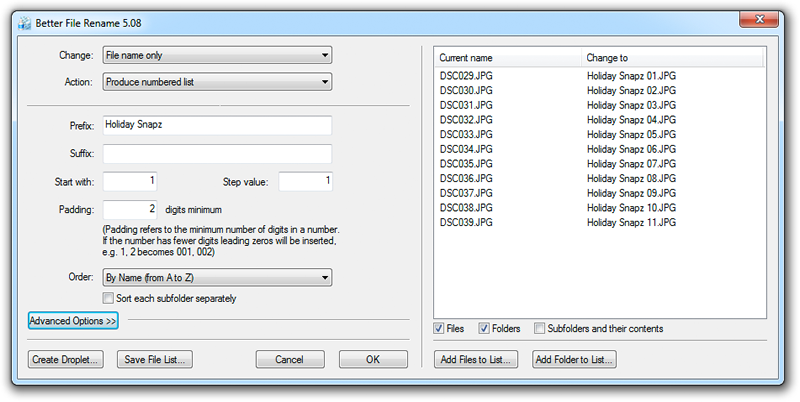
Task: Click the Create Droplet button
Action: (x=65, y=359)
